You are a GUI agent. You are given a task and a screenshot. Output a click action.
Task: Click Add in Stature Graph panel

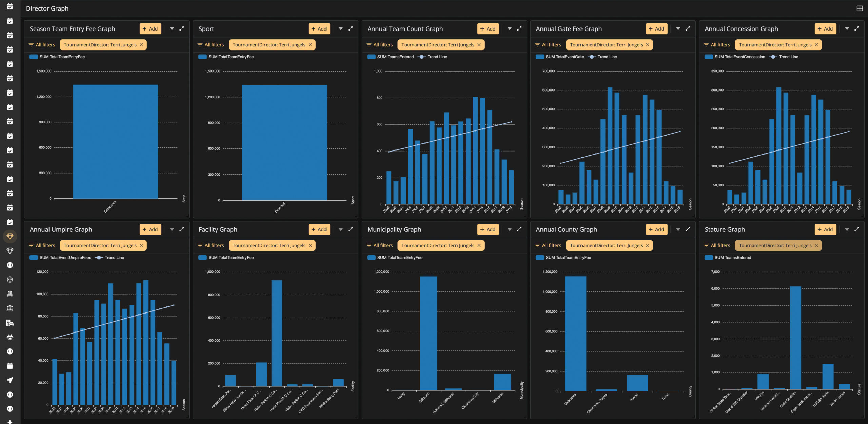[x=825, y=229]
